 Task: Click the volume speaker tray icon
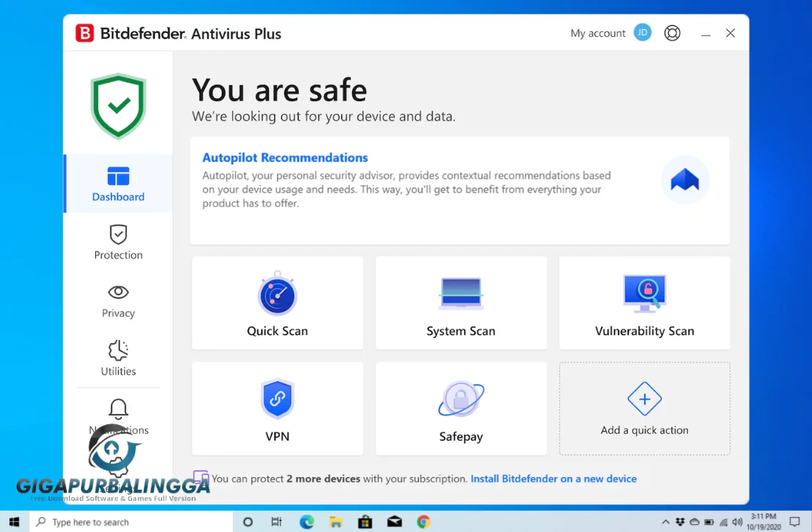point(737,522)
